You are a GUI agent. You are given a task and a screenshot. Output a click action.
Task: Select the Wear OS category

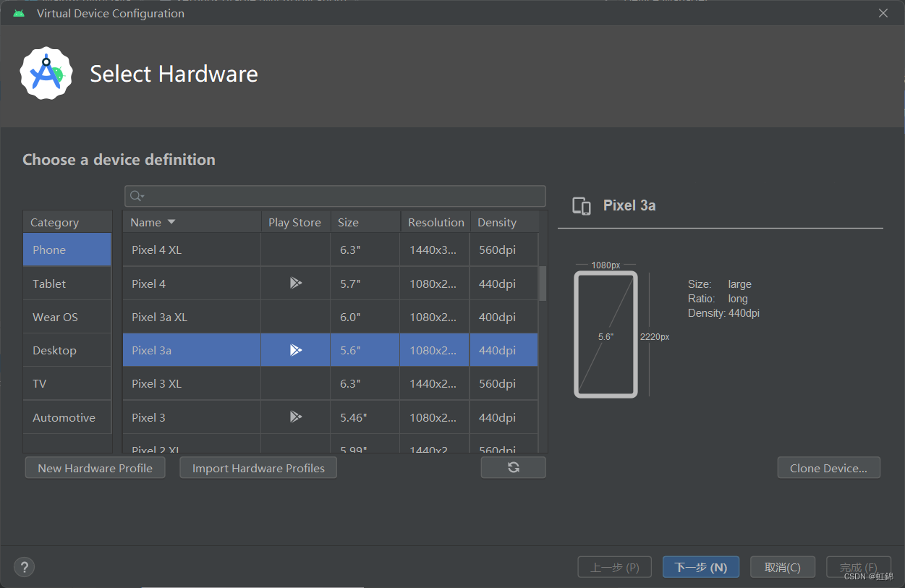pos(55,317)
